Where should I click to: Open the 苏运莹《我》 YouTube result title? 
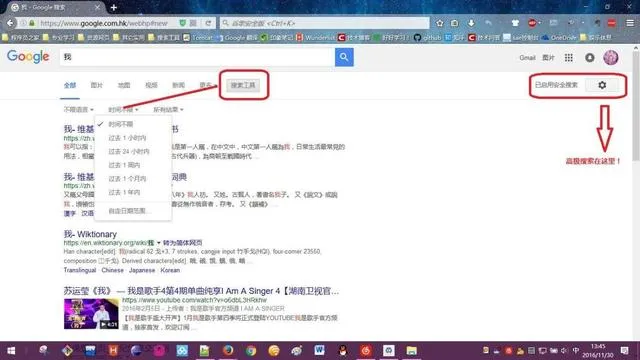pyautogui.click(x=201, y=291)
